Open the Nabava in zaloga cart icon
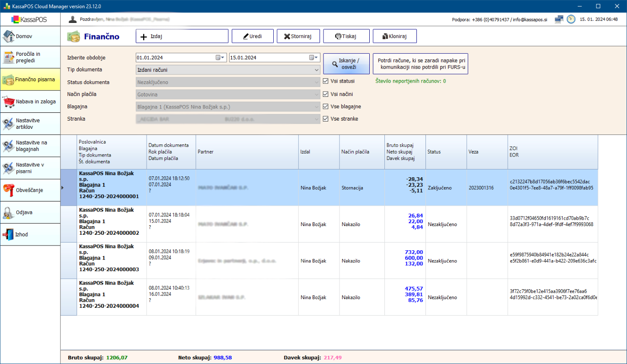The height and width of the screenshot is (364, 627). click(x=9, y=102)
